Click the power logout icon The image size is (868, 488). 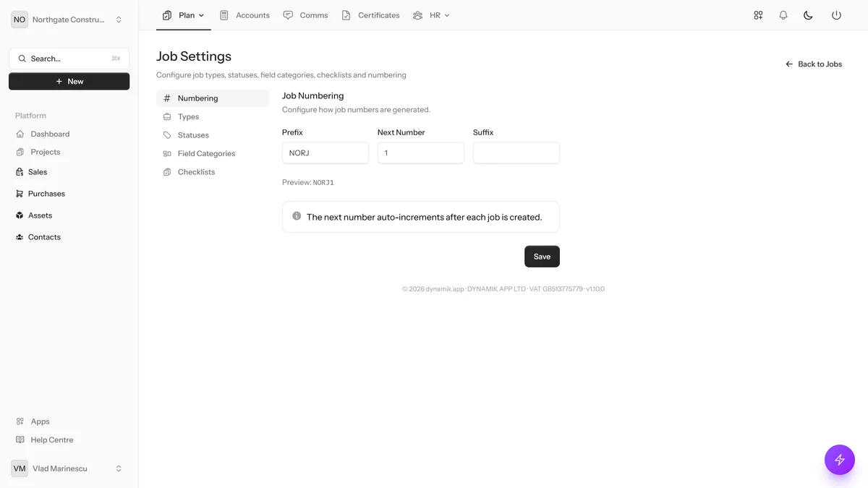[x=836, y=15]
